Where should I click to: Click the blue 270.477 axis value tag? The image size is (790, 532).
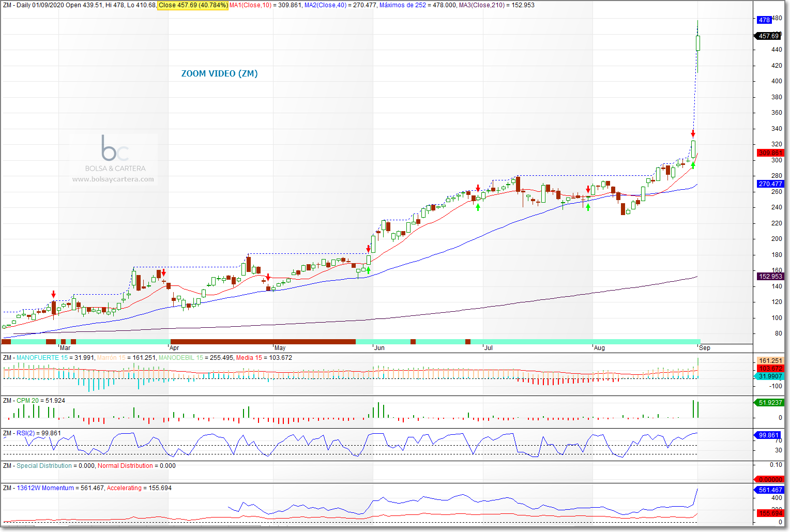(770, 184)
